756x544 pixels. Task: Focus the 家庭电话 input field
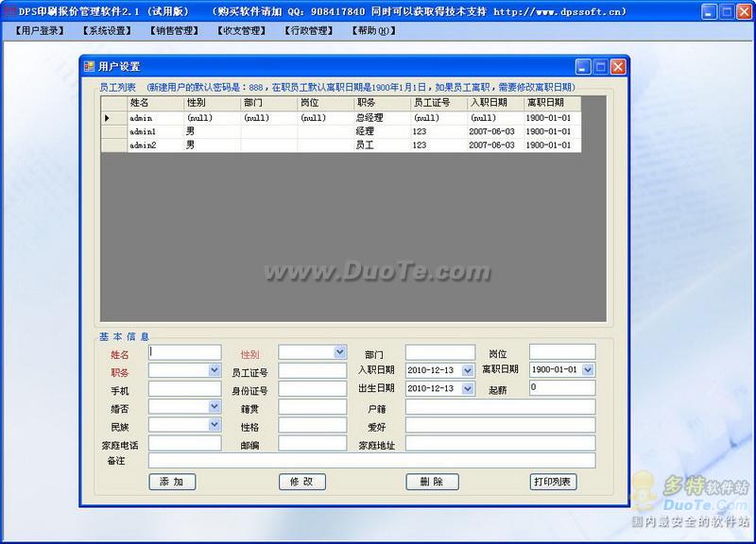click(184, 443)
